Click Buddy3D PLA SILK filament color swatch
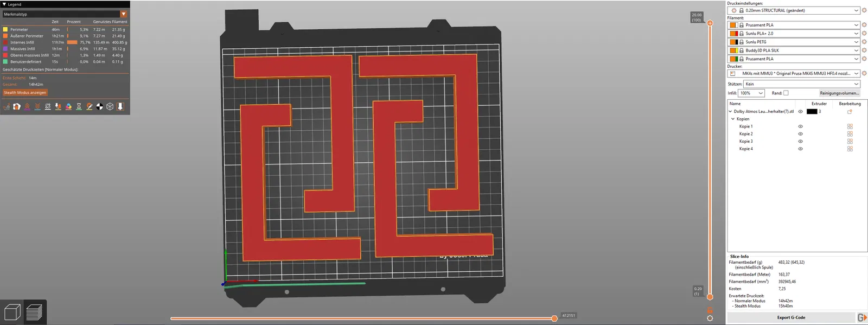This screenshot has width=868, height=325. (733, 50)
